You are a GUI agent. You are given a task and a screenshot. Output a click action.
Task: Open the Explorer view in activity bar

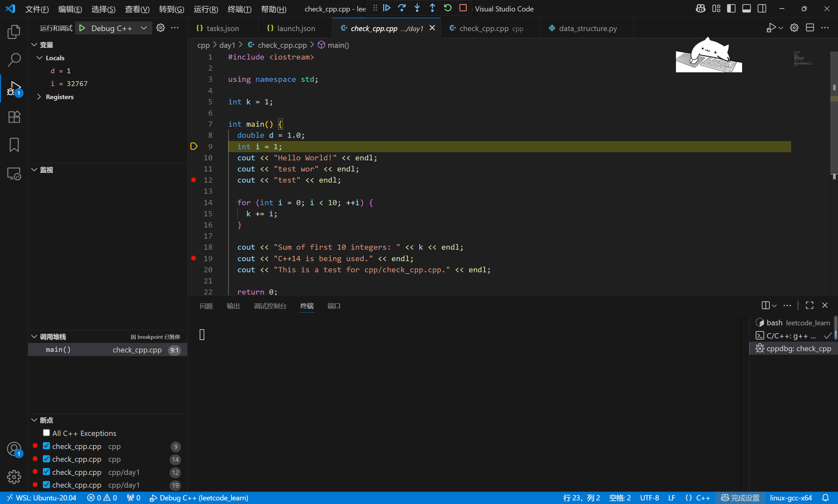tap(14, 32)
